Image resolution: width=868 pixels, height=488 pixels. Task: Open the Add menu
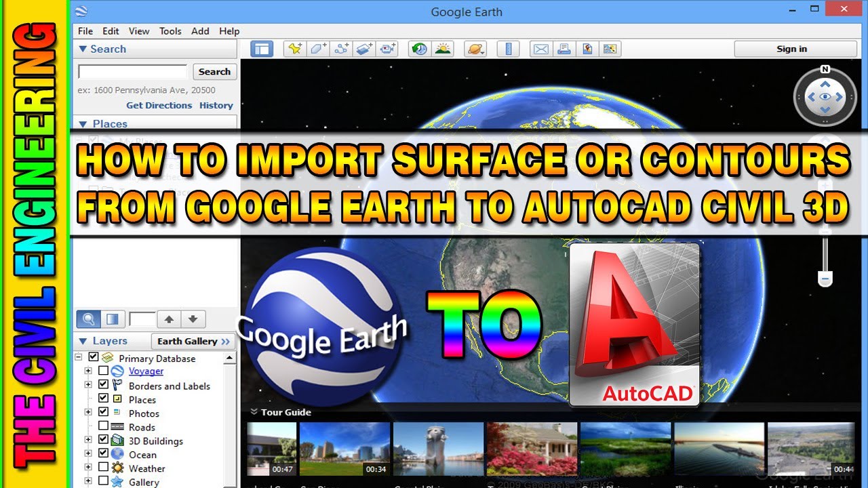[200, 31]
